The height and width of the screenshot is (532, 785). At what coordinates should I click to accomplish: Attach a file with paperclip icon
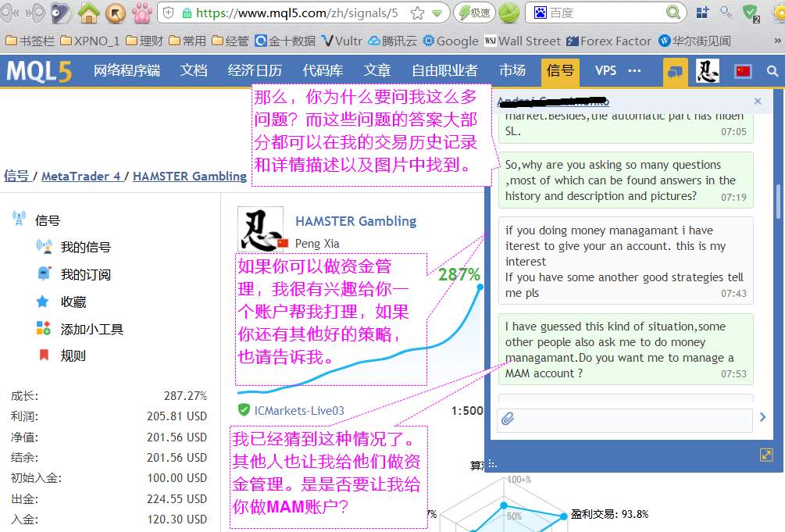pyautogui.click(x=508, y=419)
